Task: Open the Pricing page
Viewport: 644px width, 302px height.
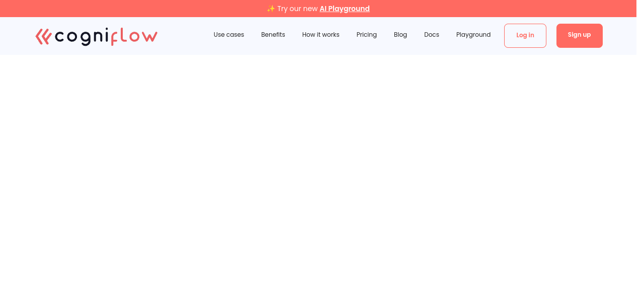Action: click(366, 35)
